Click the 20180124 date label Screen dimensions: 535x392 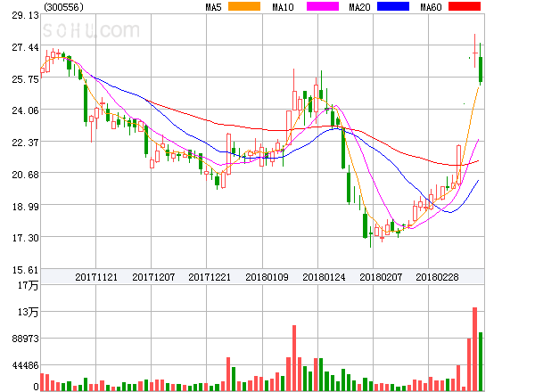point(324,277)
